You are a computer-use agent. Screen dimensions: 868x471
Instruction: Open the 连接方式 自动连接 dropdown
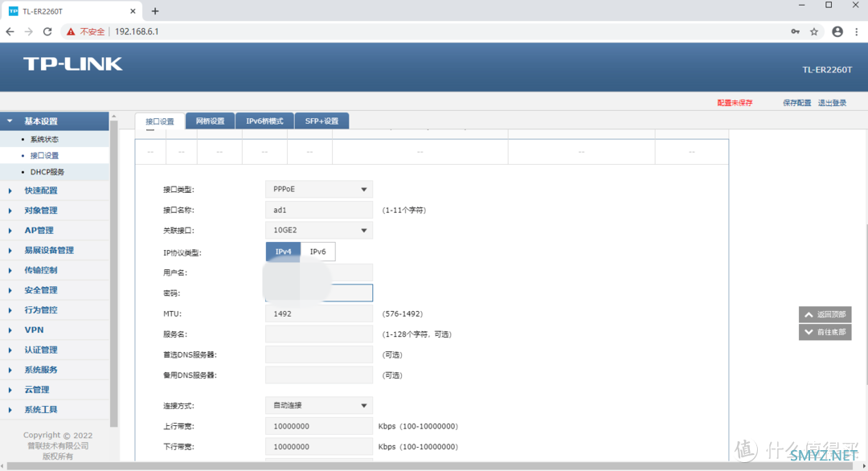[x=319, y=406]
